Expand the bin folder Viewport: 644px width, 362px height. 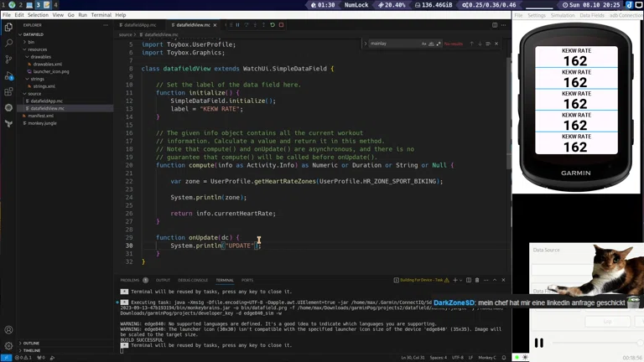[x=31, y=42]
